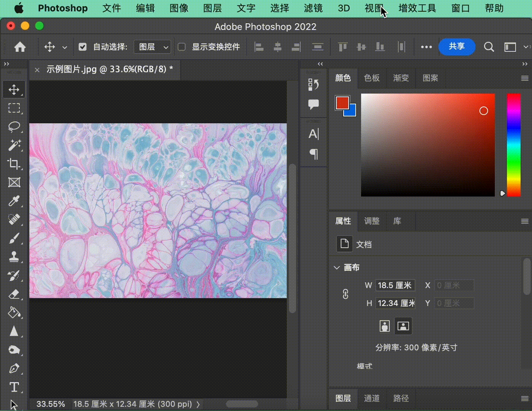Image resolution: width=532 pixels, height=411 pixels.
Task: Collapse the 画布 section
Action: [337, 268]
